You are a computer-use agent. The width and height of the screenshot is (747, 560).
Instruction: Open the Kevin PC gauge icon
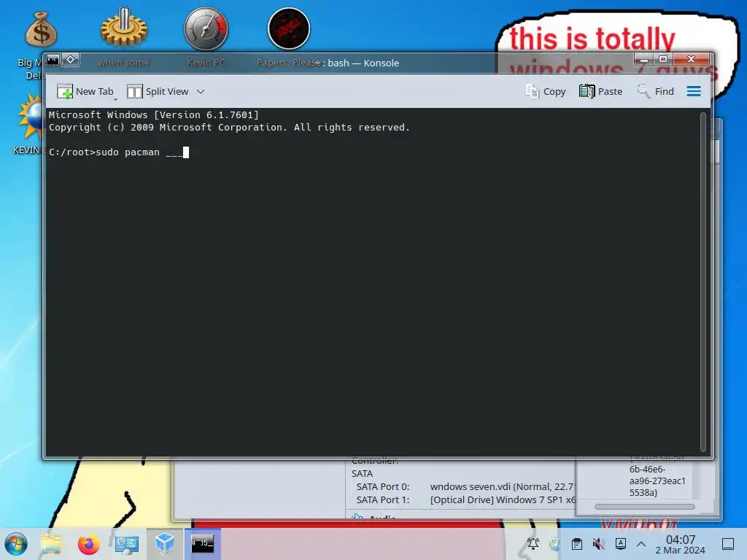[206, 29]
